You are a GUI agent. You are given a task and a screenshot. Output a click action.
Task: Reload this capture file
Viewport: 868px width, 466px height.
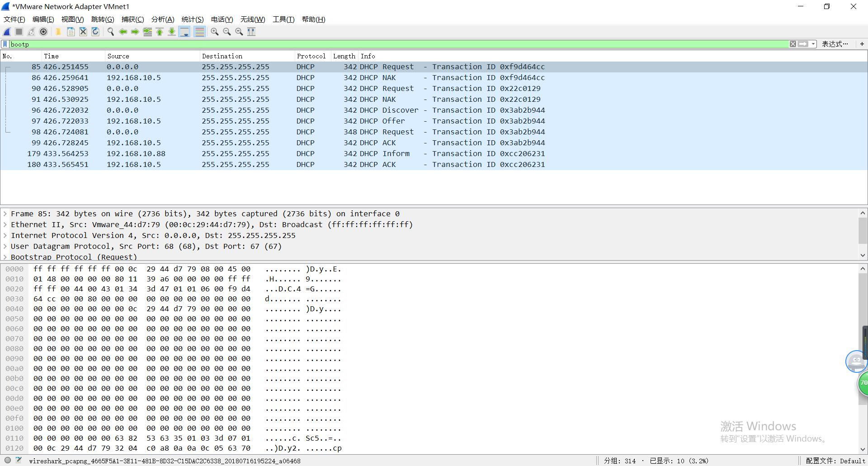95,32
